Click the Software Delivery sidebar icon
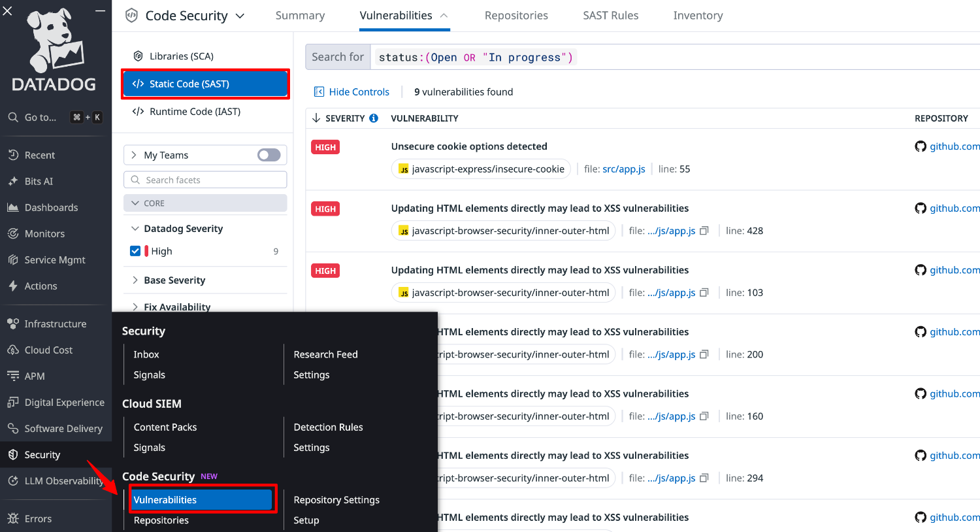The height and width of the screenshot is (532, 980). click(13, 428)
